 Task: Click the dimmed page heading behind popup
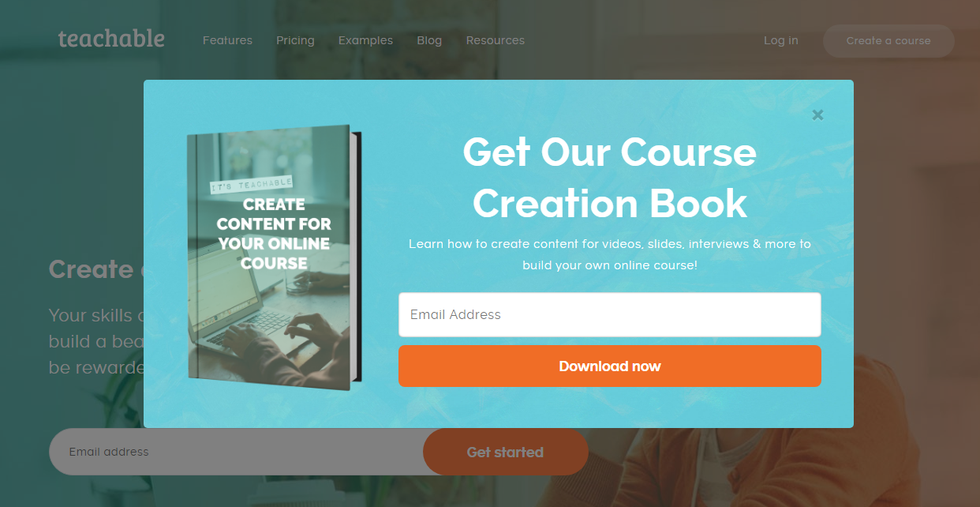point(95,269)
